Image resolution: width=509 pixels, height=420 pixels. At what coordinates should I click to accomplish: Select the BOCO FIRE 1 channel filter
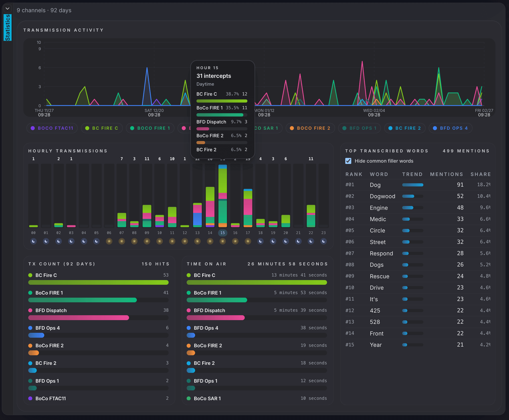coord(150,128)
